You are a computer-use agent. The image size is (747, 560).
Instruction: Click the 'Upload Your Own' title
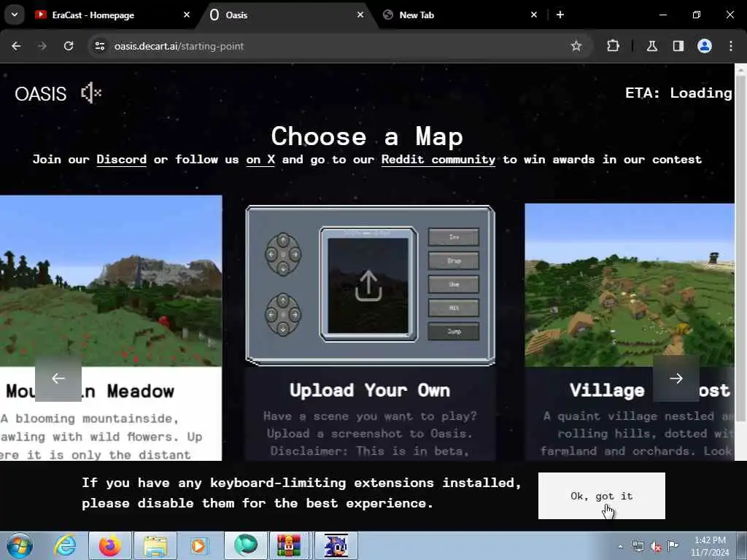370,391
